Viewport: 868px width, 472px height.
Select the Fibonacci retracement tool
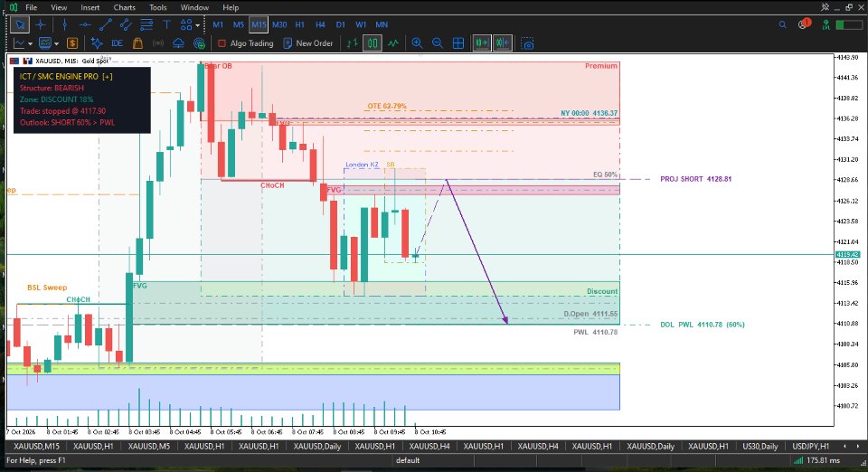point(146,25)
